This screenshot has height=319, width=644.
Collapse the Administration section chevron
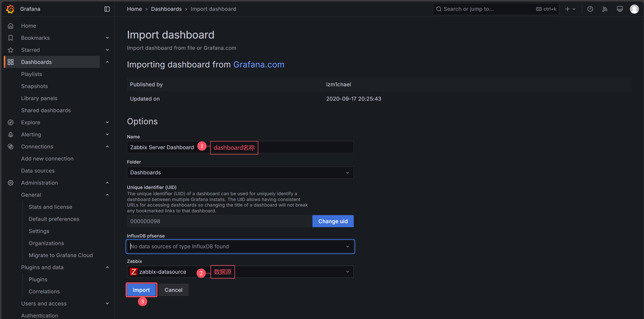(x=107, y=183)
